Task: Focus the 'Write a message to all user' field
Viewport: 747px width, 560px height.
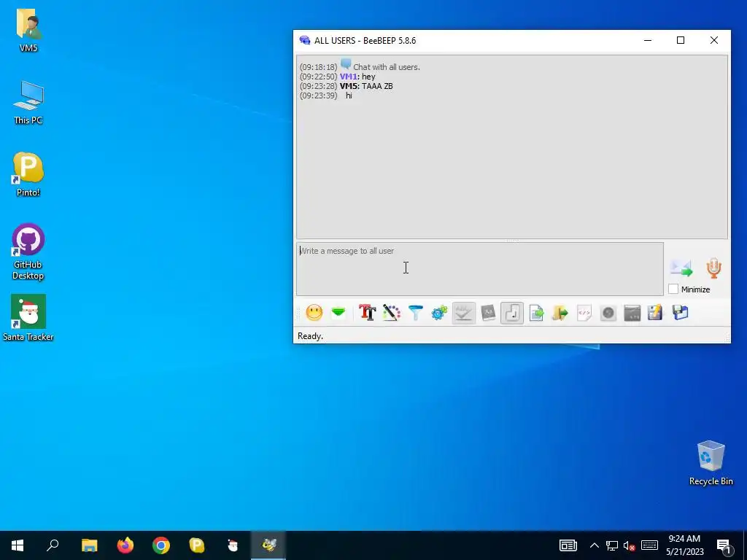Action: [480, 269]
